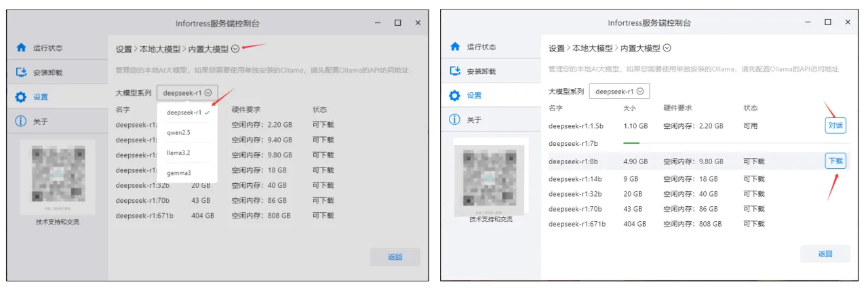Open 关于 tab label in left window
The image size is (868, 291).
pos(41,121)
